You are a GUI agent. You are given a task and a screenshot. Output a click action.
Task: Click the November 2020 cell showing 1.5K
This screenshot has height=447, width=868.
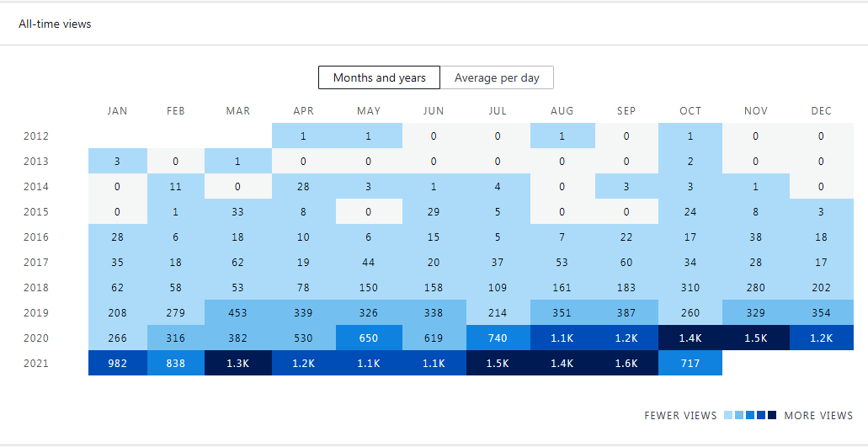tap(755, 338)
